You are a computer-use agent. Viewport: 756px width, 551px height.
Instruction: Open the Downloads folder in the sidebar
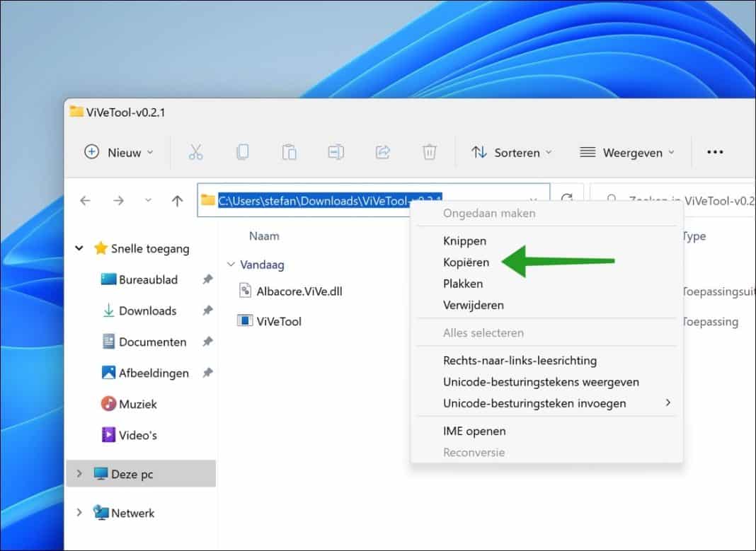click(x=147, y=311)
